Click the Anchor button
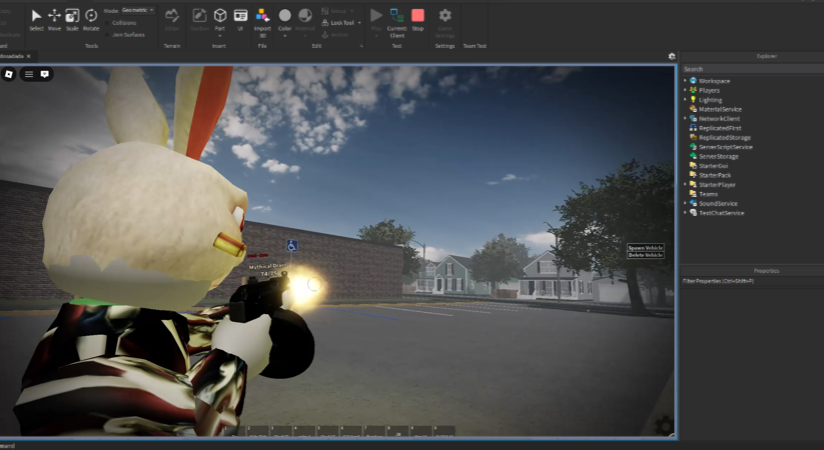This screenshot has width=824, height=450. coord(335,35)
